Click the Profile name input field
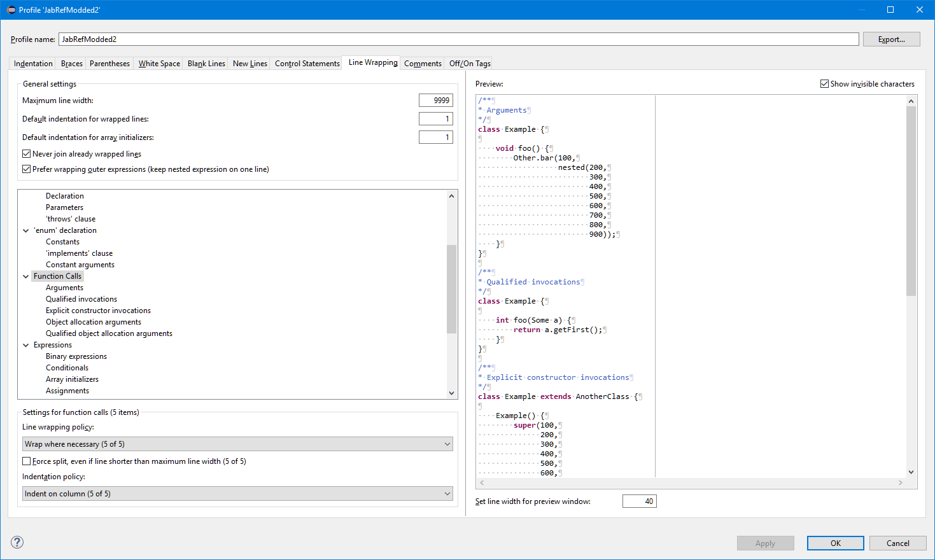The width and height of the screenshot is (935, 560). [458, 39]
